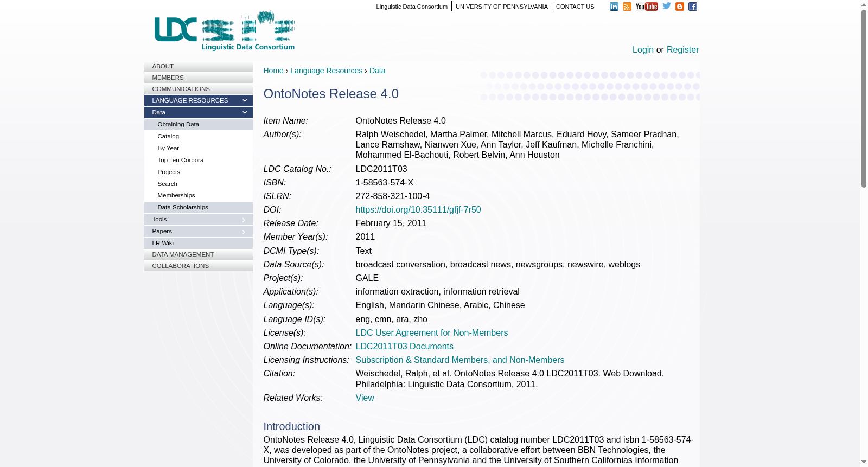Screen dimensions: 868x467
Task: Click the ISBN value 1-58563-574-X
Action: pyautogui.click(x=385, y=182)
